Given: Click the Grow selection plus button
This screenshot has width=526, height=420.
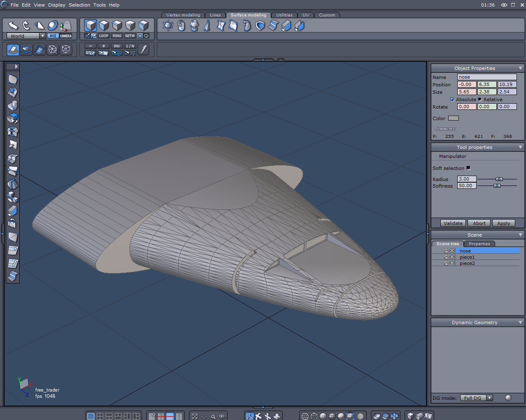Looking at the screenshot, I should pos(104,46).
